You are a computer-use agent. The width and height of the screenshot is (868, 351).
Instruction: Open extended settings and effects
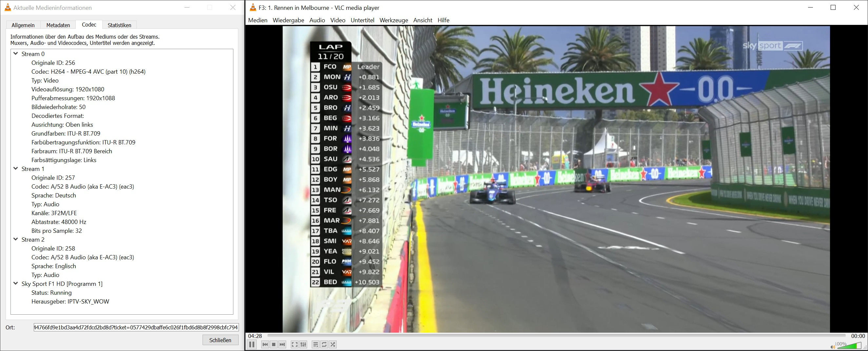(303, 344)
